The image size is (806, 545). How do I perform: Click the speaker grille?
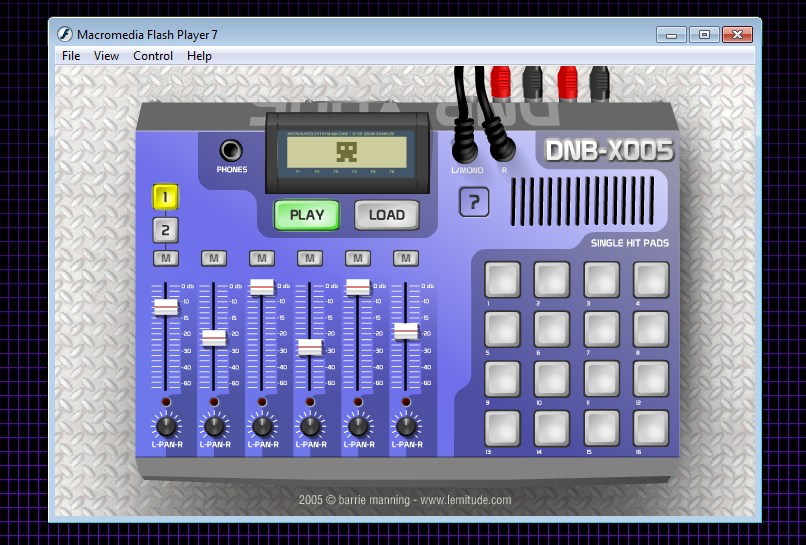[x=583, y=201]
